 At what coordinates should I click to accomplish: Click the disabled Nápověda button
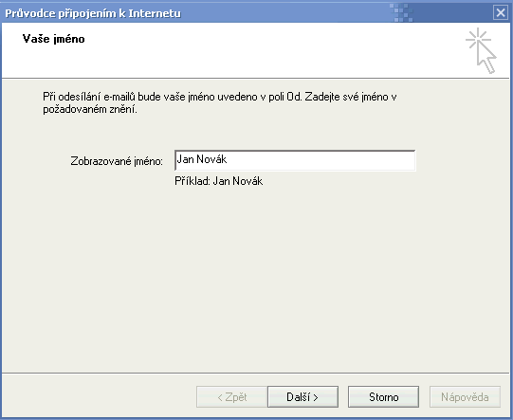point(465,397)
